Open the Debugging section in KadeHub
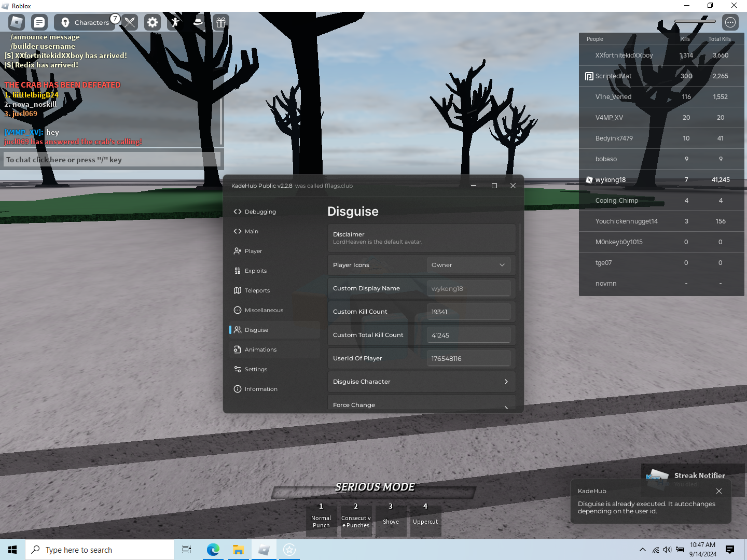The image size is (747, 560). [274, 212]
